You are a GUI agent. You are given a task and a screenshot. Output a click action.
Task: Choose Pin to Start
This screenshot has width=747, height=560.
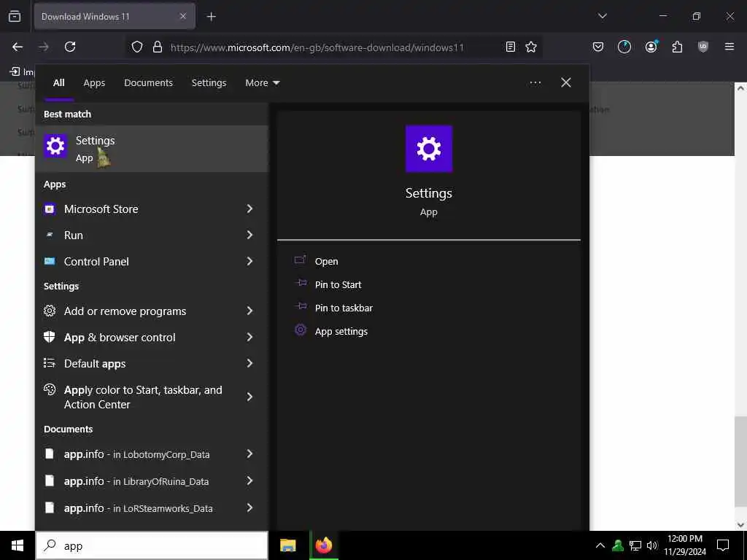338,285
